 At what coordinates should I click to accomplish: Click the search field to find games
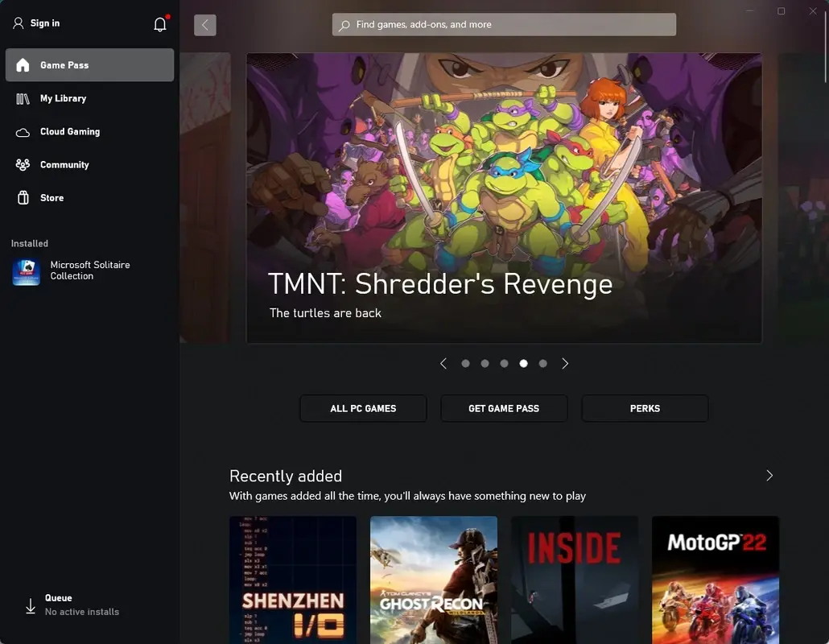(x=504, y=24)
